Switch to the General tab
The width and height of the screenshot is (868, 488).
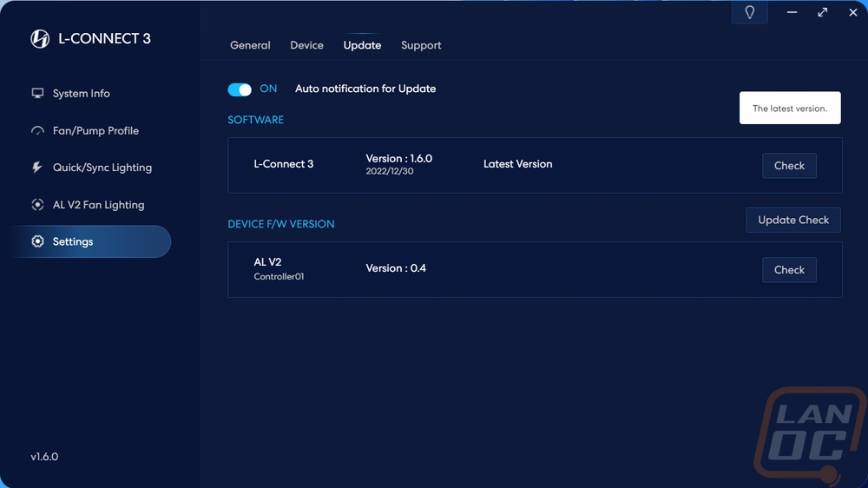tap(250, 45)
